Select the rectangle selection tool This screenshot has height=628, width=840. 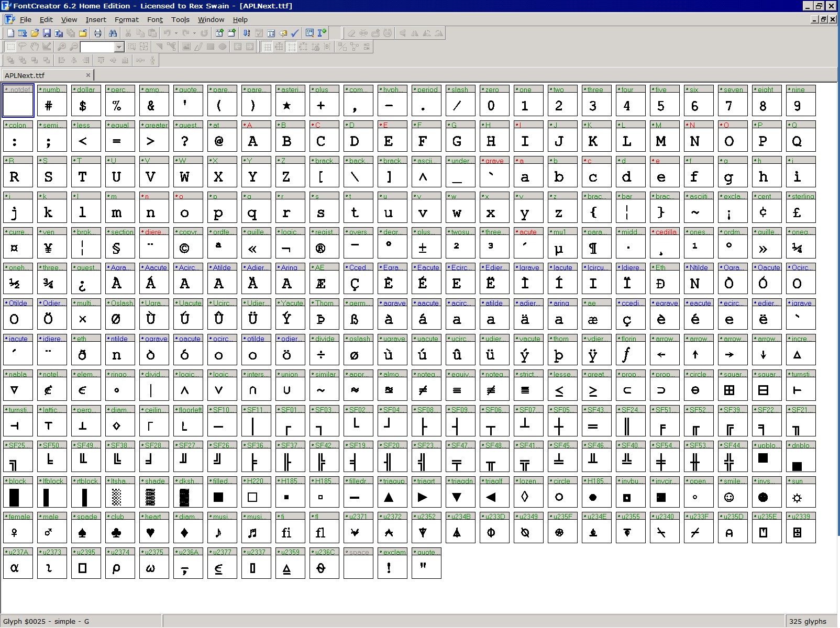tap(10, 47)
